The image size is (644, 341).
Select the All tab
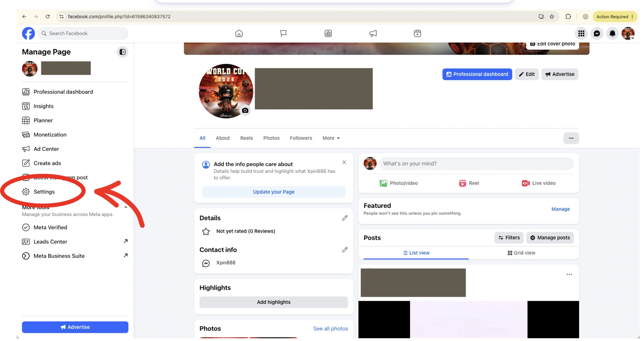202,138
